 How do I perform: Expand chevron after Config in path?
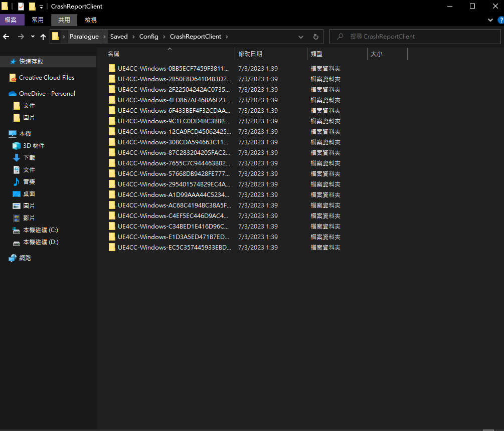coord(164,37)
